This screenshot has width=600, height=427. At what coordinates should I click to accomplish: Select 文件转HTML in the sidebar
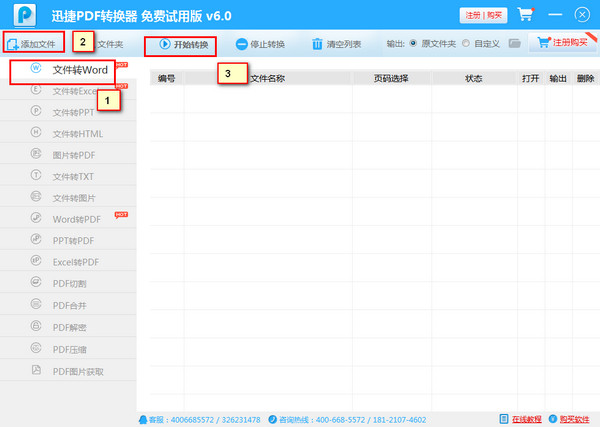[x=68, y=133]
